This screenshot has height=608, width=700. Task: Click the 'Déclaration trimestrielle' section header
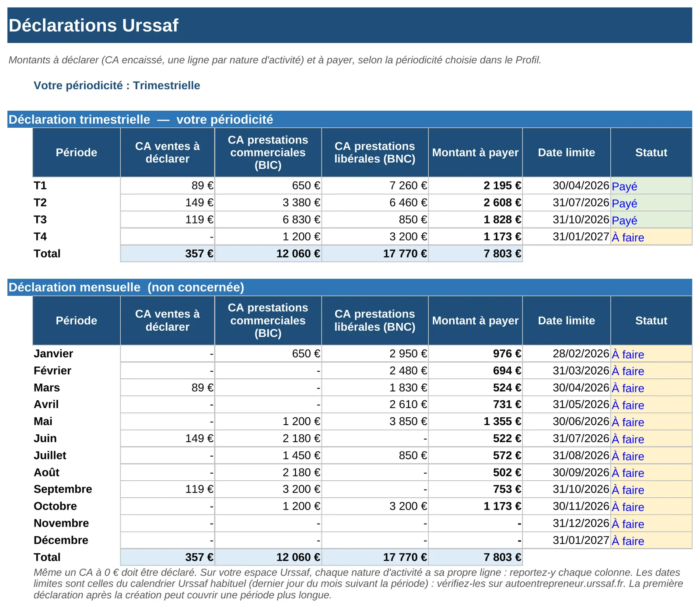(x=350, y=119)
